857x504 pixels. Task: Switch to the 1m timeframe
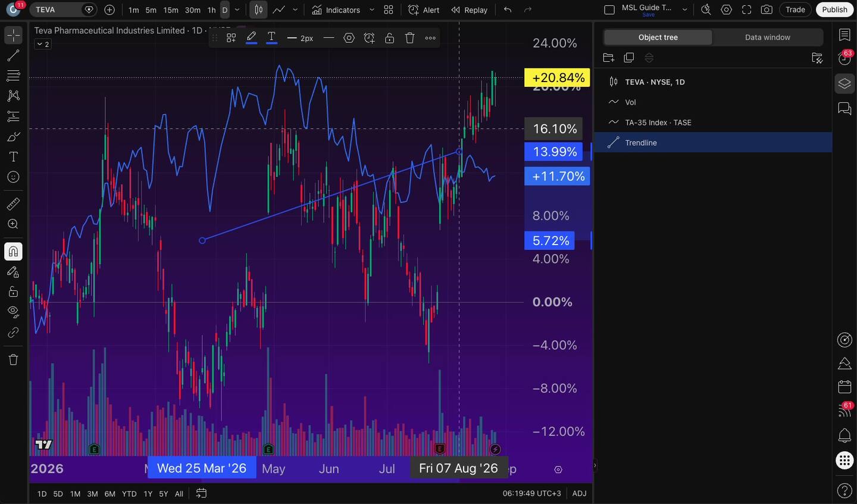coord(133,10)
